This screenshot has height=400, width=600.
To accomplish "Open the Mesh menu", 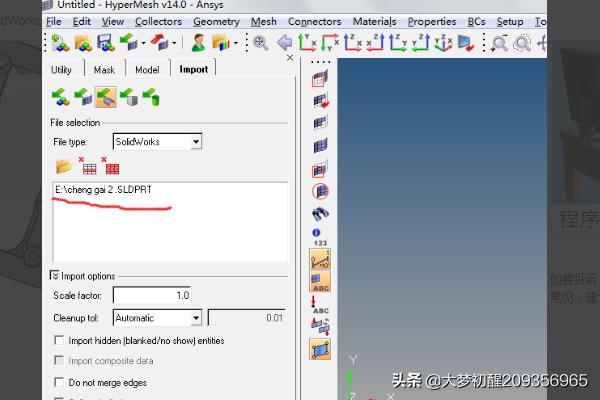I will pos(264,21).
